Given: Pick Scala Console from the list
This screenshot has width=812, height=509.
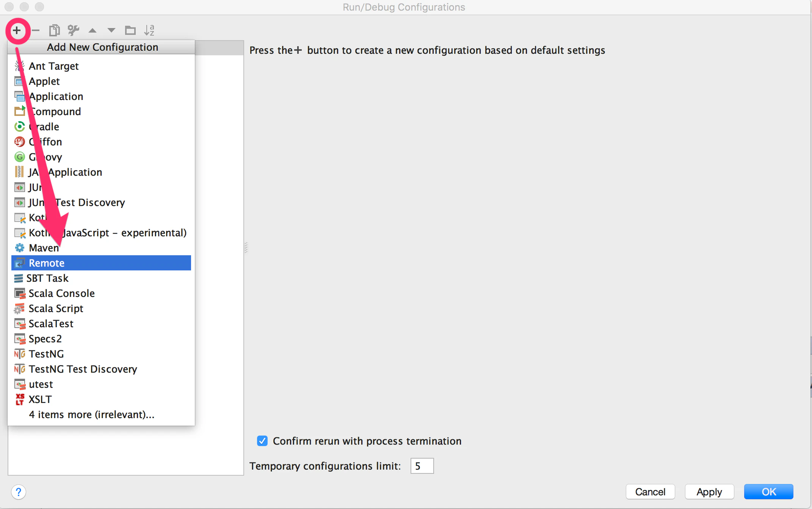Looking at the screenshot, I should tap(101, 293).
